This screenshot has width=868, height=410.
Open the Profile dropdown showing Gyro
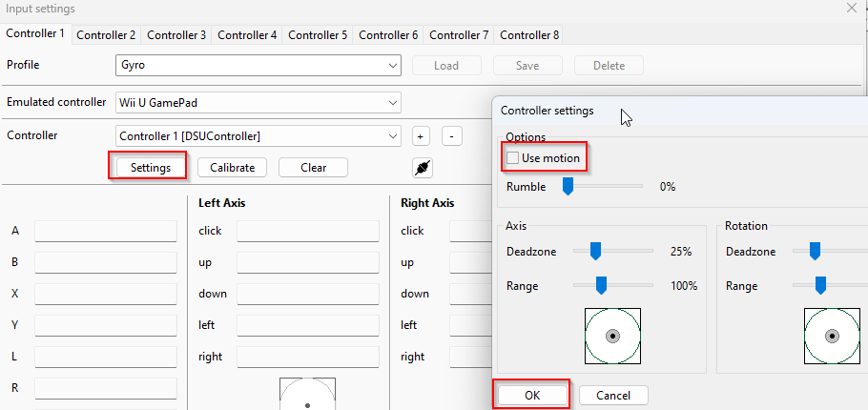(x=258, y=66)
